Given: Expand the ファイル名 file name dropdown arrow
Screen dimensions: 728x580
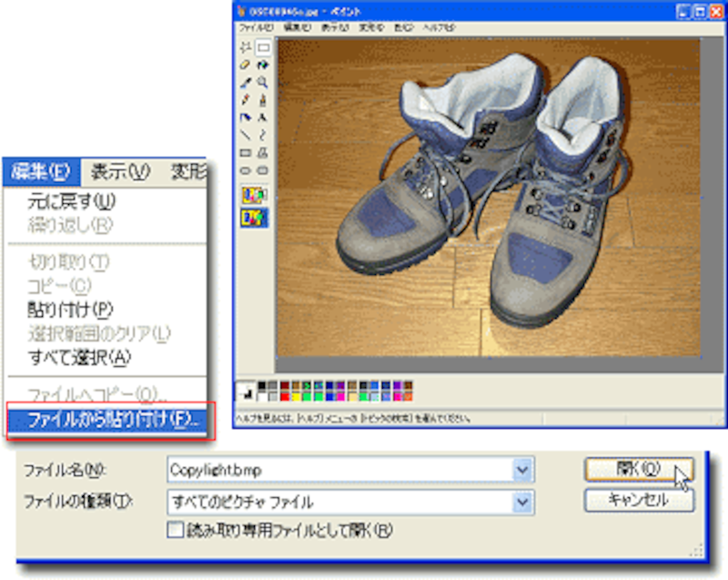Looking at the screenshot, I should 522,470.
